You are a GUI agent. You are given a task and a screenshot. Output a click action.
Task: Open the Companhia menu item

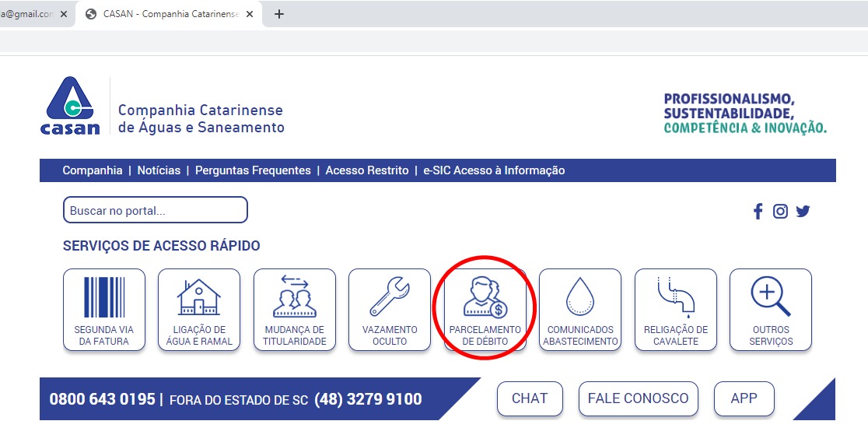[93, 170]
